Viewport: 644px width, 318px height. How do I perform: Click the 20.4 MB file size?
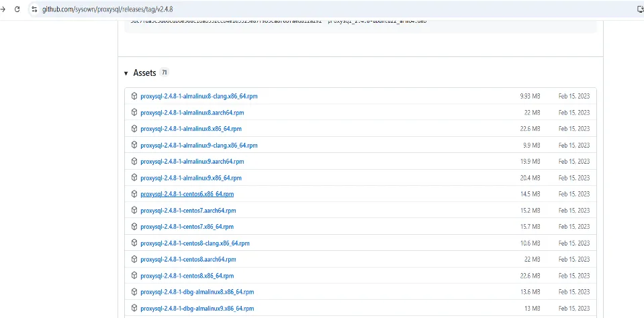coord(530,178)
